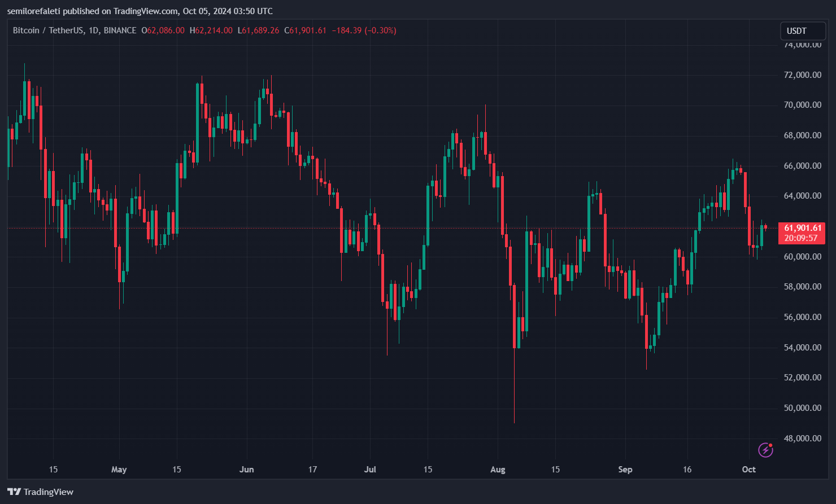Image resolution: width=836 pixels, height=504 pixels.
Task: Click the 56,000.00 price axis label
Action: tap(802, 317)
